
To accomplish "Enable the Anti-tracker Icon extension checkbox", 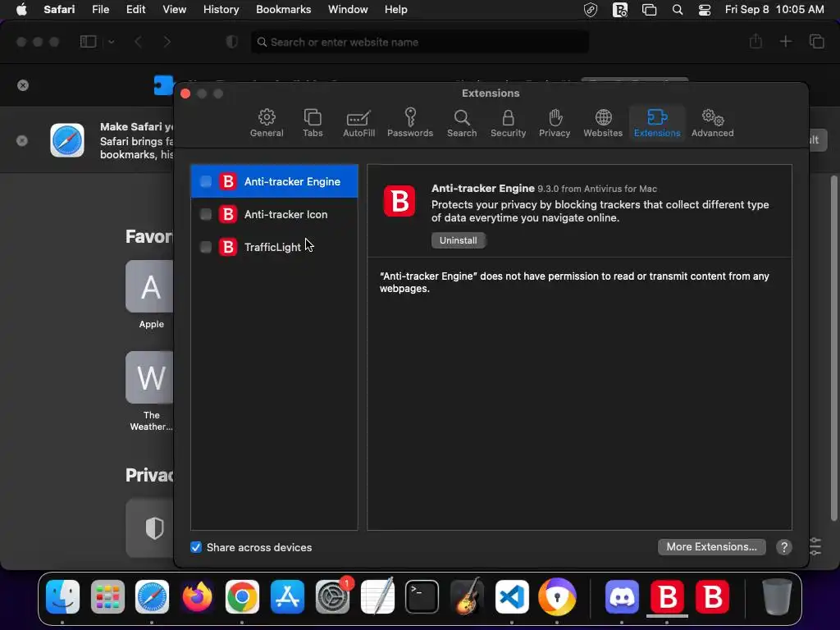I will click(206, 214).
